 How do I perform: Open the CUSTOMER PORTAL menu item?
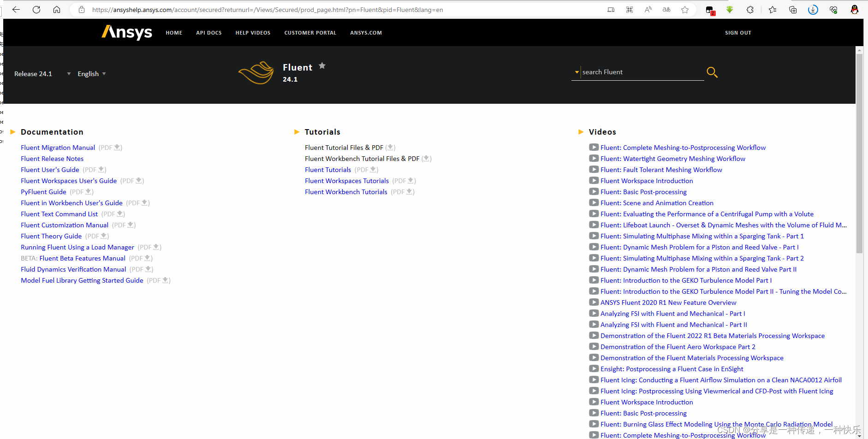coord(310,32)
